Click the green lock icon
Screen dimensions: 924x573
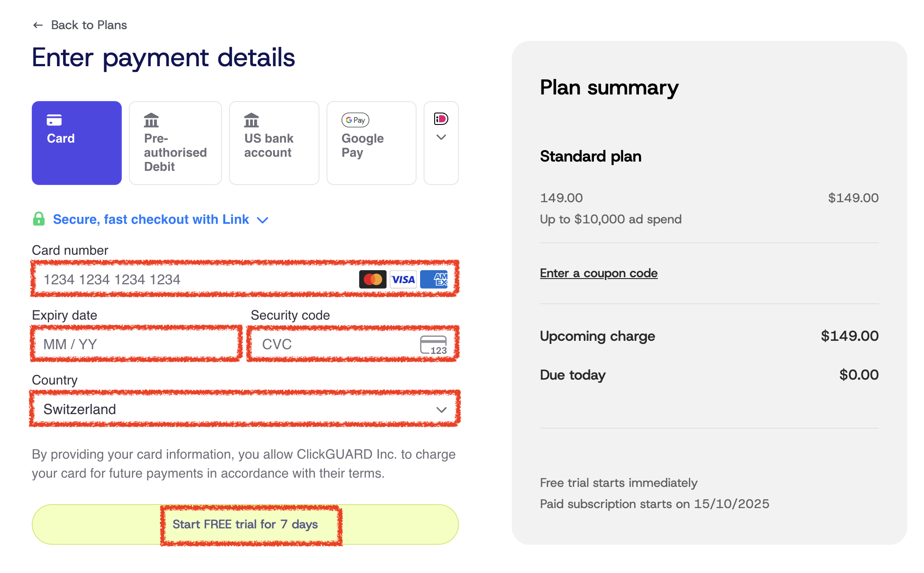[x=39, y=219]
